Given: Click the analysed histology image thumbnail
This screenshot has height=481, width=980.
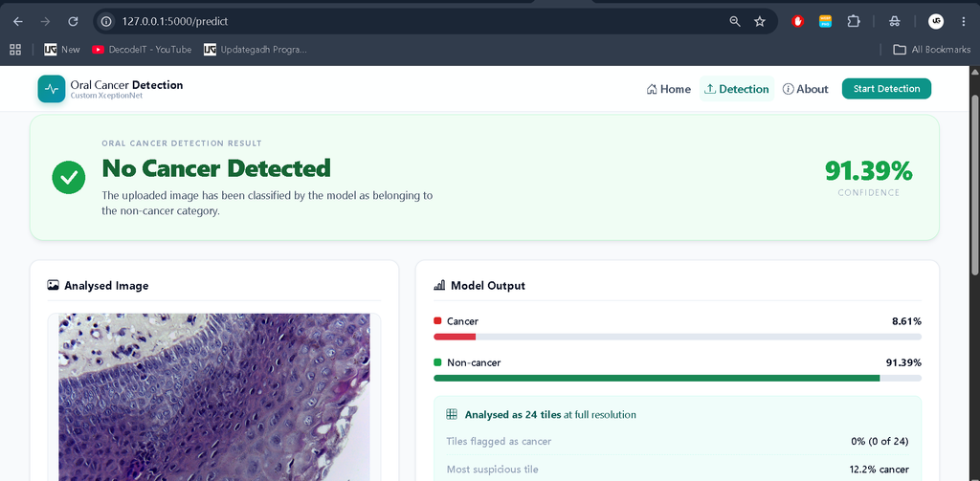Looking at the screenshot, I should pyautogui.click(x=214, y=397).
